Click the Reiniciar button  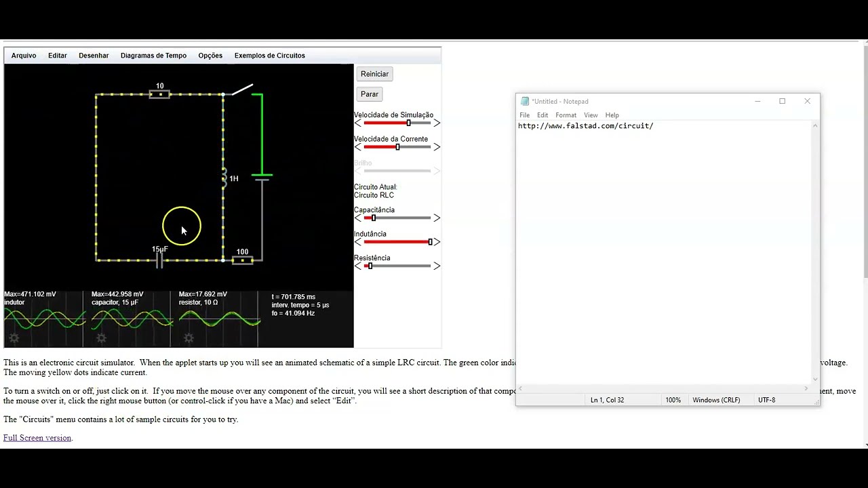(375, 74)
